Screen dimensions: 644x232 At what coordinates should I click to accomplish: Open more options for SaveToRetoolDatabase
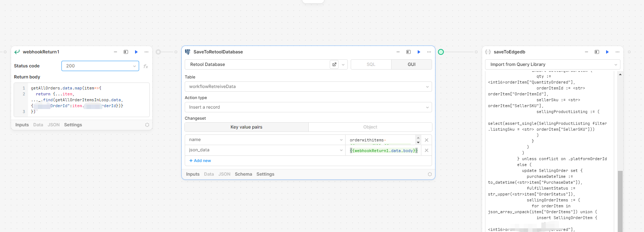pos(429,52)
